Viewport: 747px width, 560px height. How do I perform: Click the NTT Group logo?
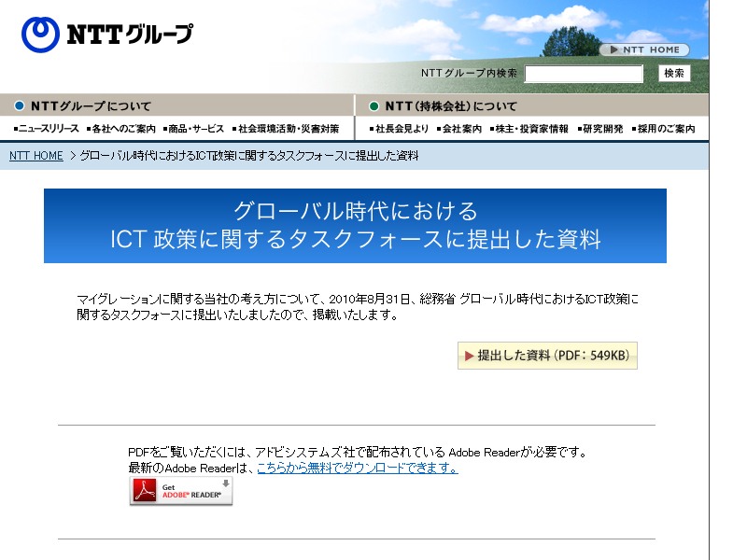click(x=107, y=35)
